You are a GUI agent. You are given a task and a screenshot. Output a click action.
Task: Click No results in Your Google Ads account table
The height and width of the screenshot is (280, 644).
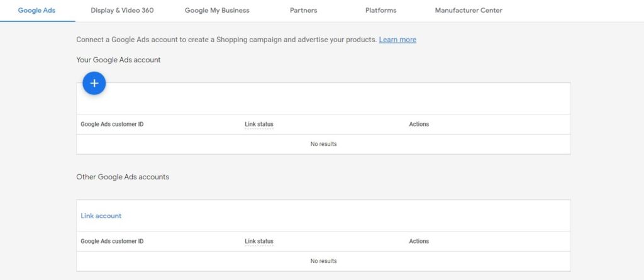324,144
